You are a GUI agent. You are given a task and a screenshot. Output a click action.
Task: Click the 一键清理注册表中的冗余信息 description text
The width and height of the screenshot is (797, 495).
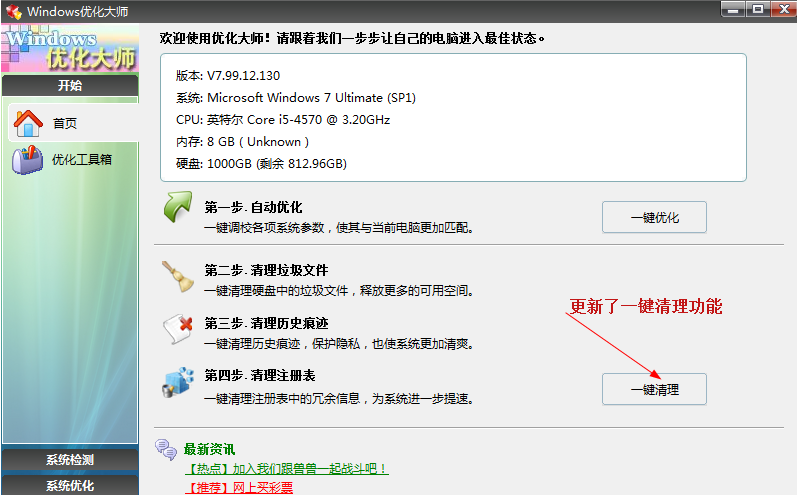339,399
